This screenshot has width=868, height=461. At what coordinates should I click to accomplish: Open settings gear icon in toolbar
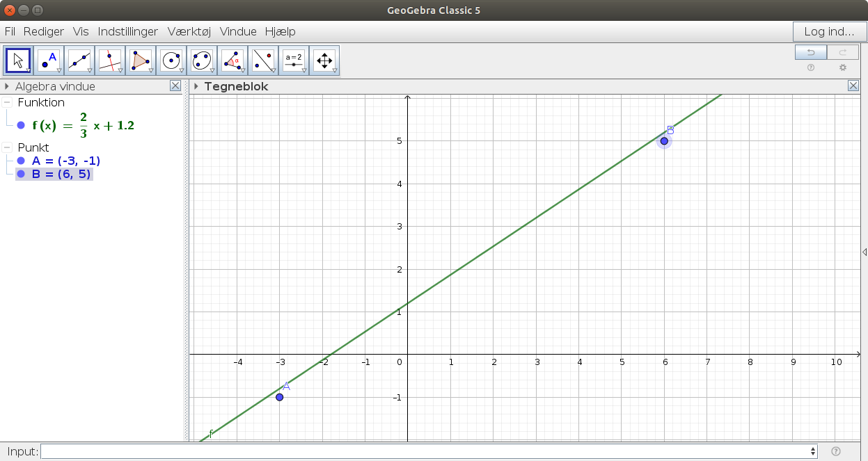point(843,67)
